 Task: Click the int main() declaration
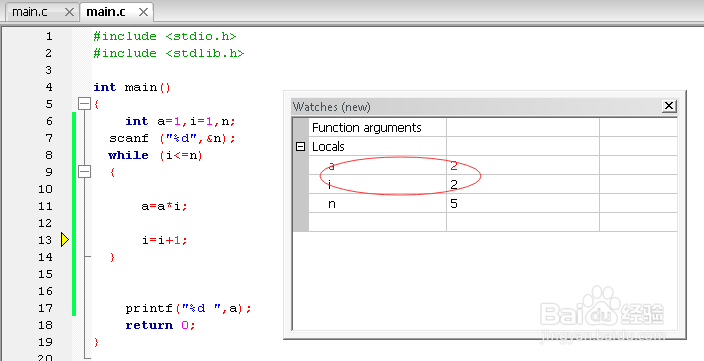pyautogui.click(x=132, y=87)
